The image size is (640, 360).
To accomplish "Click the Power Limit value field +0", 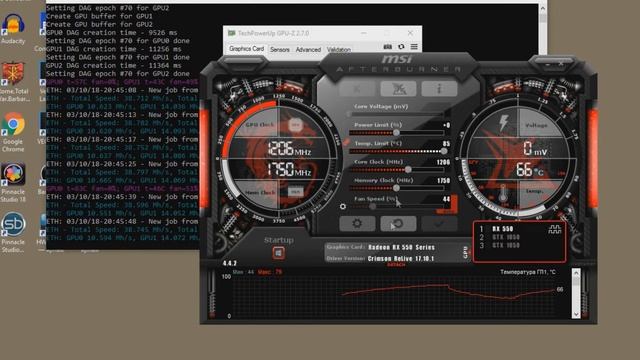I will point(447,125).
